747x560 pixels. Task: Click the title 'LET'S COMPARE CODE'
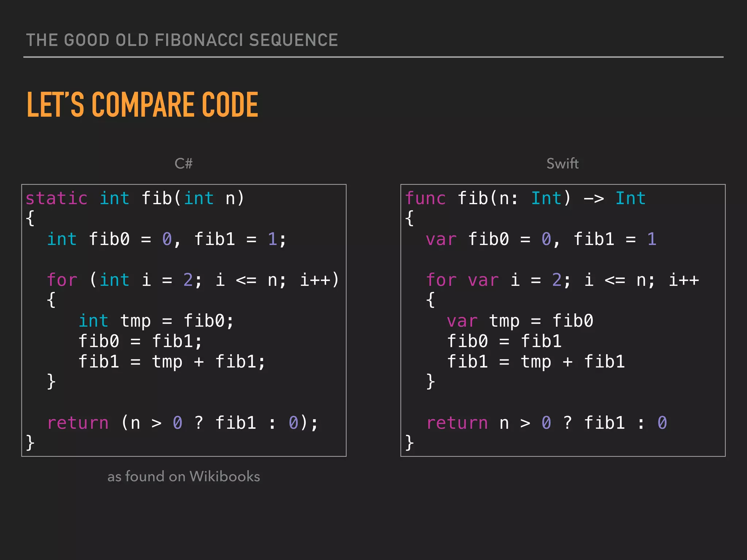coord(143,105)
